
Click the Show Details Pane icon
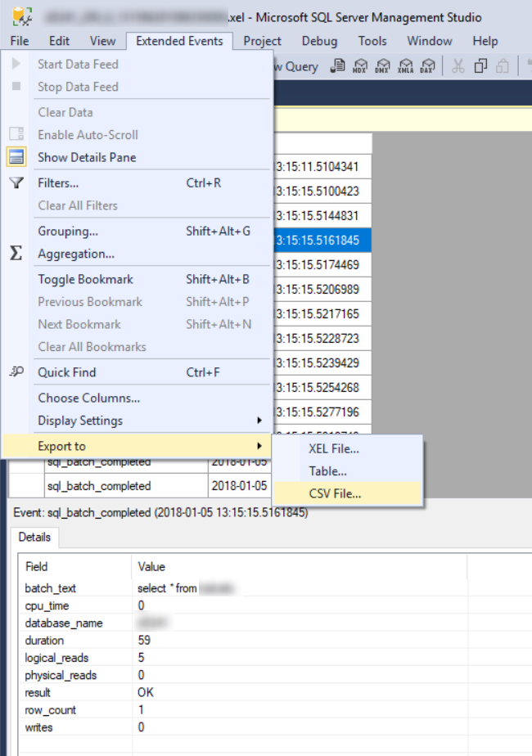(x=16, y=157)
